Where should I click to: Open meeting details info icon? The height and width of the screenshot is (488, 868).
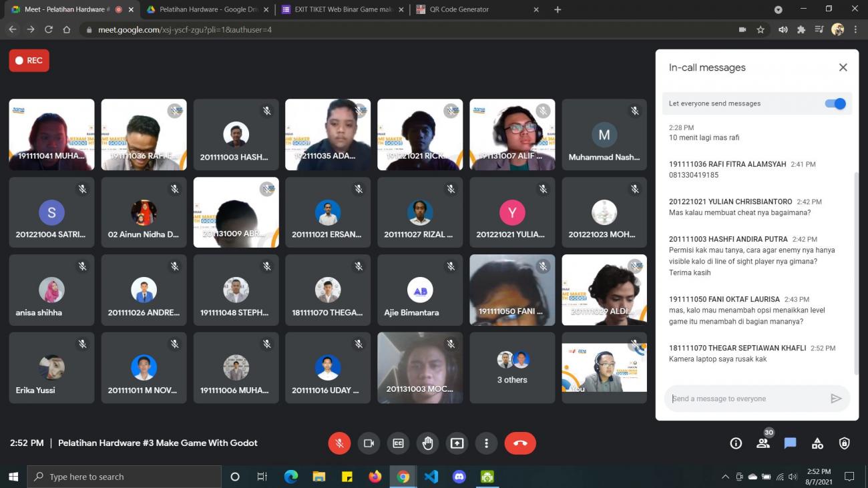pos(736,443)
